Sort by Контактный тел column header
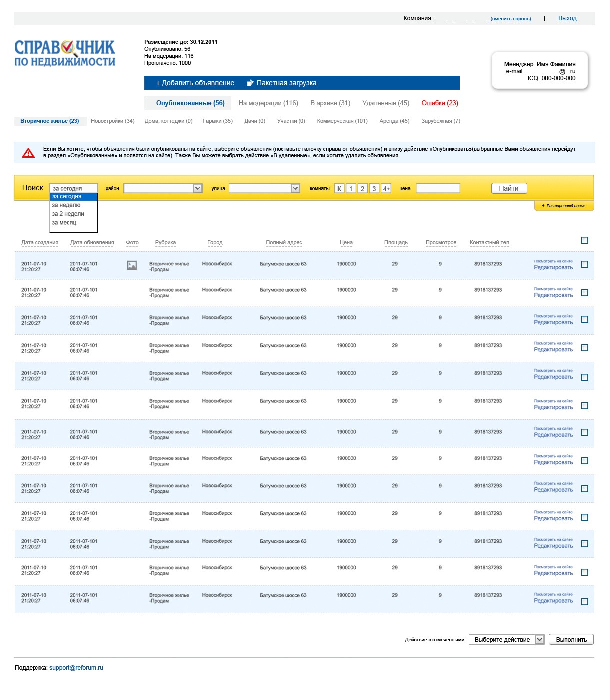This screenshot has height=700, width=610. (x=489, y=242)
